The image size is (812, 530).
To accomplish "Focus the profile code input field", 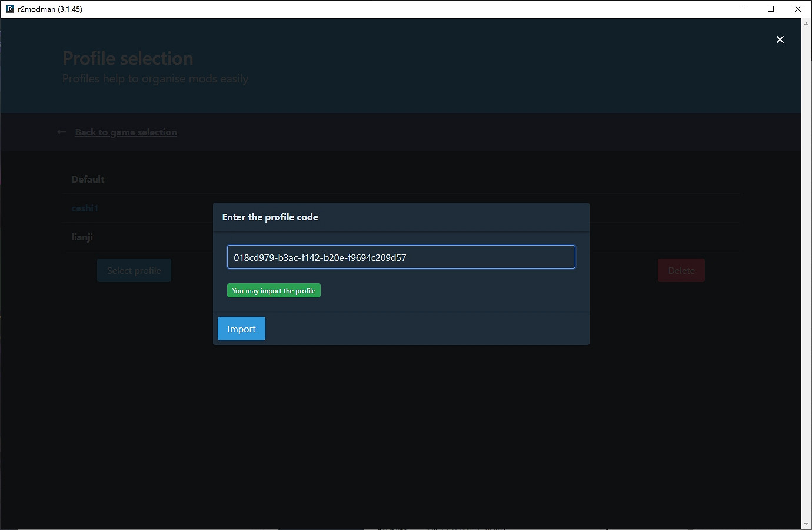I will tap(401, 257).
